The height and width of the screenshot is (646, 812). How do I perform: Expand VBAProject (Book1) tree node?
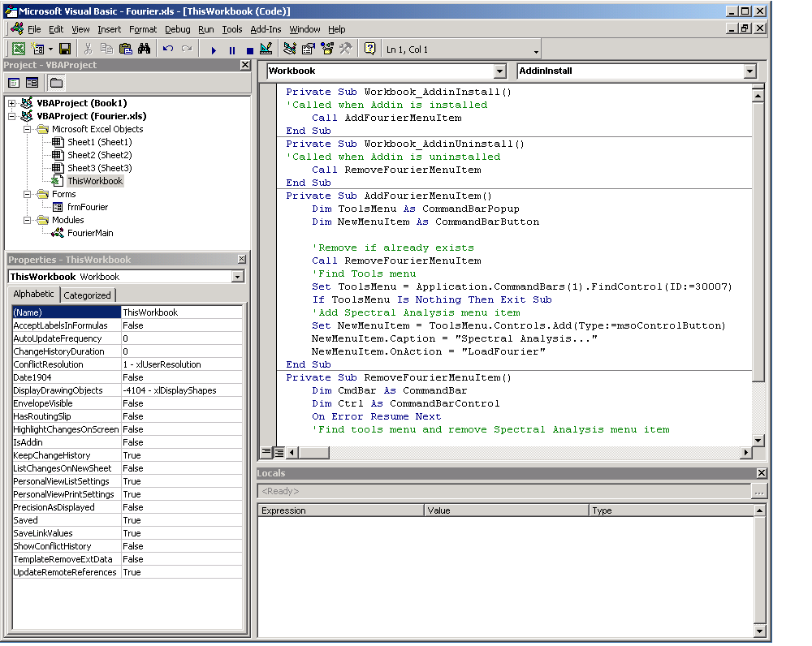coord(12,104)
